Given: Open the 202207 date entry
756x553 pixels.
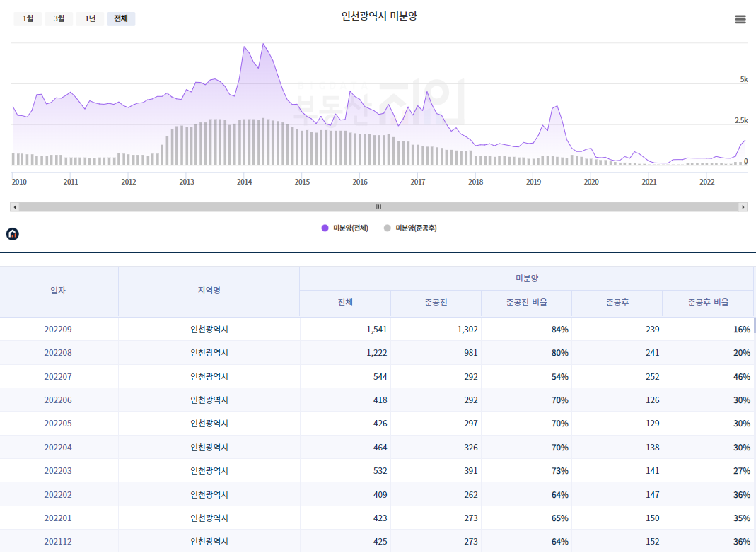Looking at the screenshot, I should click(58, 376).
